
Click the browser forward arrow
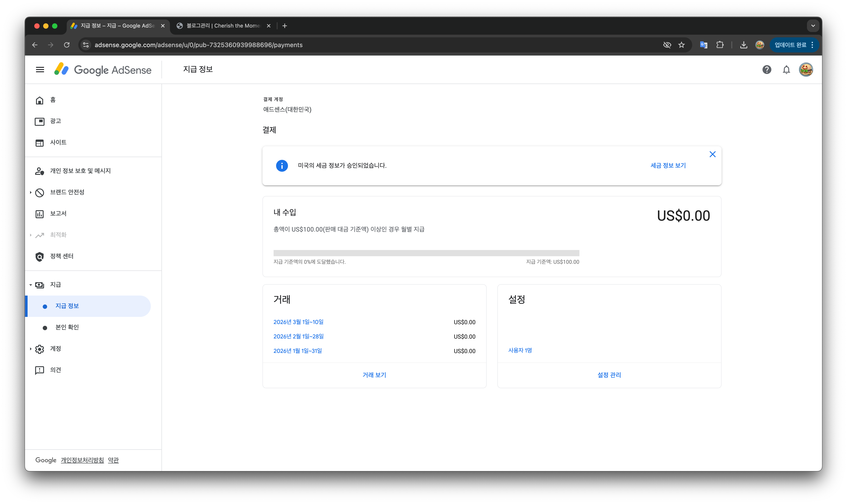[x=51, y=45]
